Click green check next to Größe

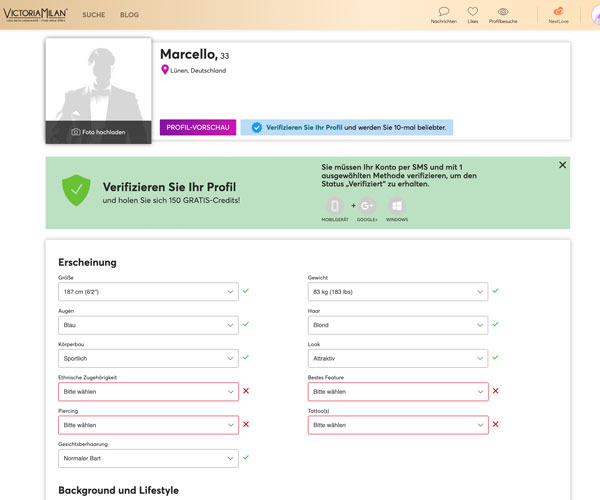246,291
